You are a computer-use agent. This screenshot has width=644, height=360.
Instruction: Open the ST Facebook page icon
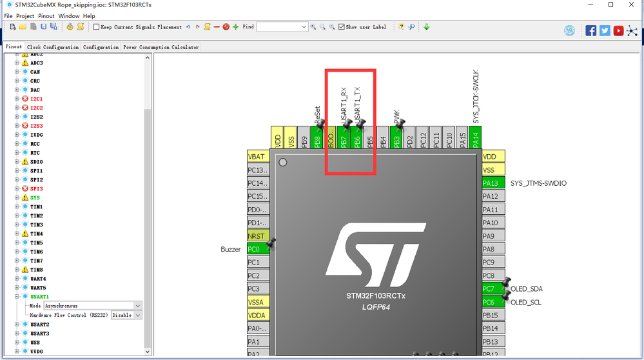click(591, 31)
